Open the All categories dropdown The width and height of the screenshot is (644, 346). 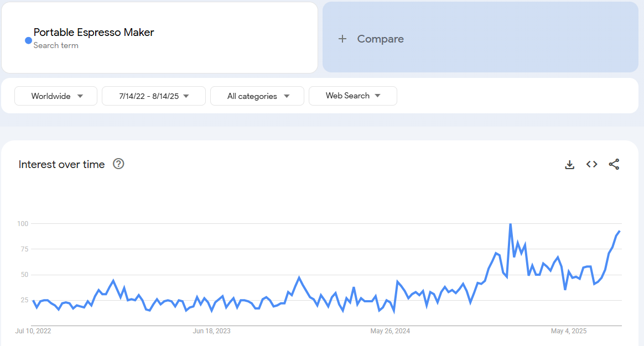(257, 96)
